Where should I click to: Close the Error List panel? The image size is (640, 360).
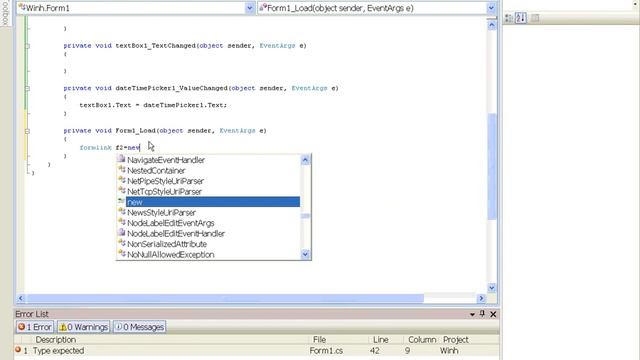click(x=493, y=314)
